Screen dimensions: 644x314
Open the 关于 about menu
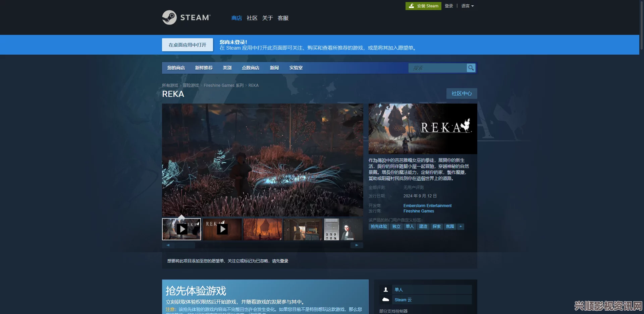tap(267, 18)
